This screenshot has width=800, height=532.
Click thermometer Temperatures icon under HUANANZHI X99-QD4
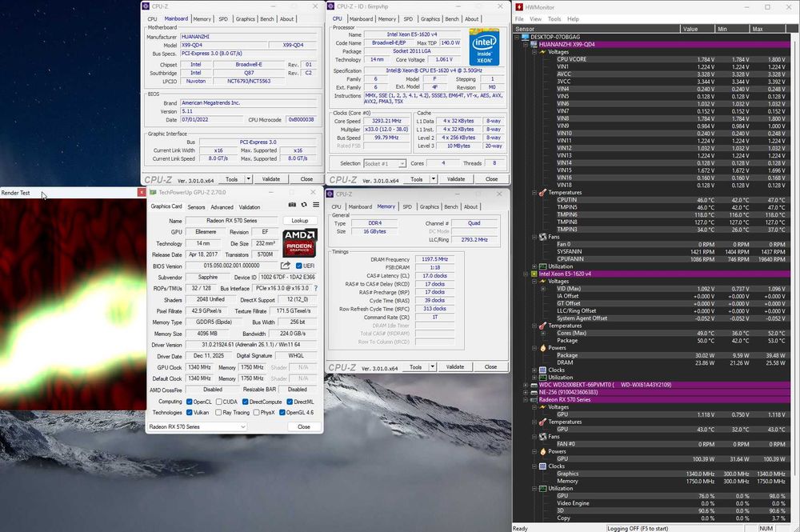pos(542,192)
